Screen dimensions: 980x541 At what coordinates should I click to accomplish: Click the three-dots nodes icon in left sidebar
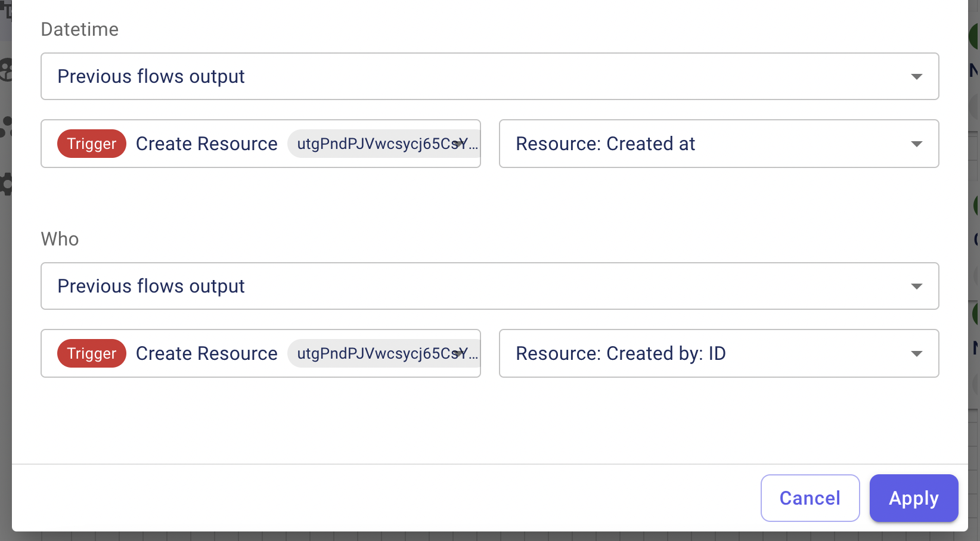coord(6,127)
